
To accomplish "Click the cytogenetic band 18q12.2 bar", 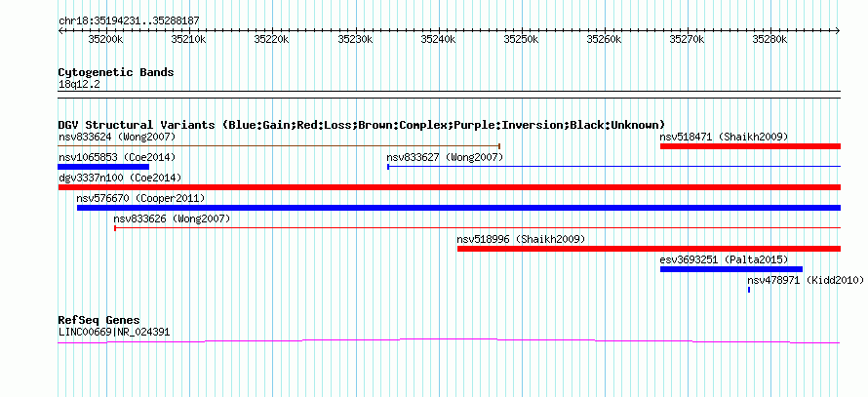I will (450, 95).
